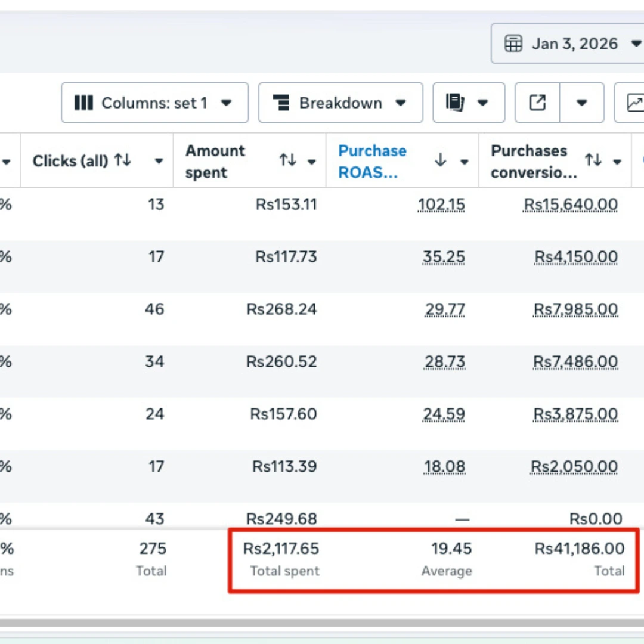This screenshot has width=644, height=644.
Task: Select the Purchase ROAS column header
Action: pyautogui.click(x=373, y=161)
